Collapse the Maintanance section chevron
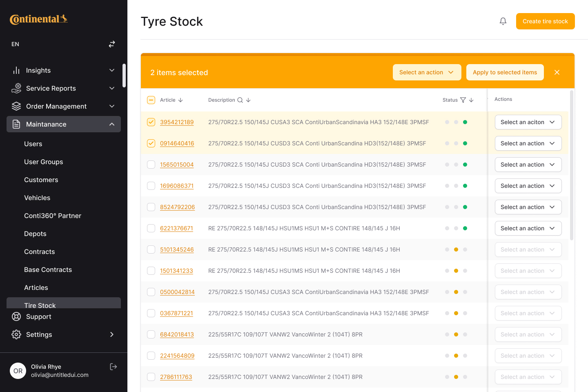588x392 pixels. [112, 124]
